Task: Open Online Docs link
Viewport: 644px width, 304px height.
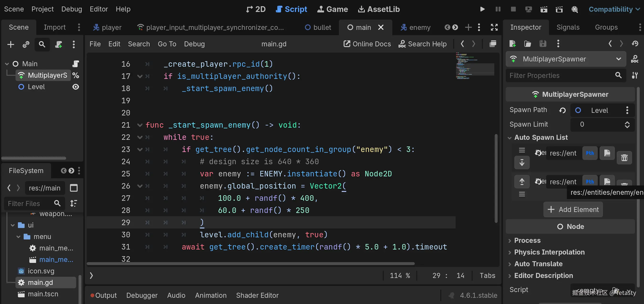Action: 367,44
